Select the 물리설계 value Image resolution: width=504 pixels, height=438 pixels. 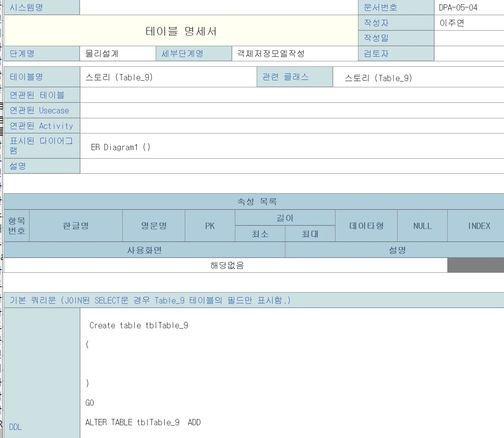tap(102, 54)
